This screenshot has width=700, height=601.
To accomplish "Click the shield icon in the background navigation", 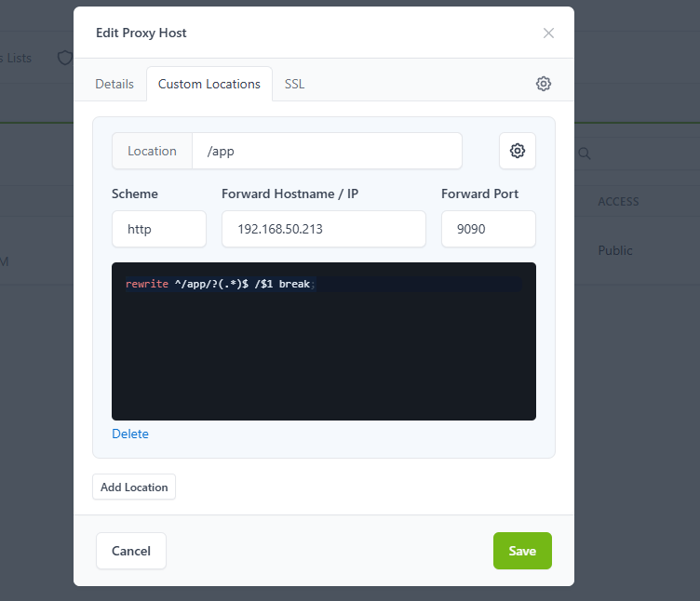I will tap(65, 58).
